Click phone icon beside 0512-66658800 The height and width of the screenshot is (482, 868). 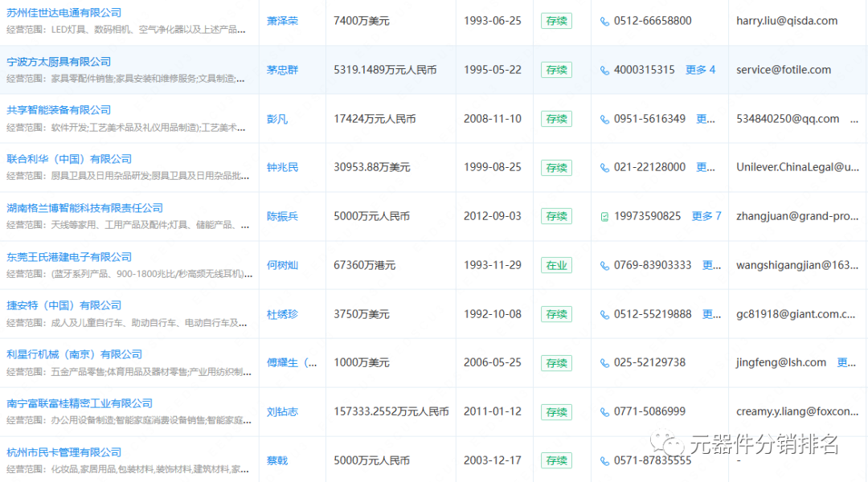[604, 22]
